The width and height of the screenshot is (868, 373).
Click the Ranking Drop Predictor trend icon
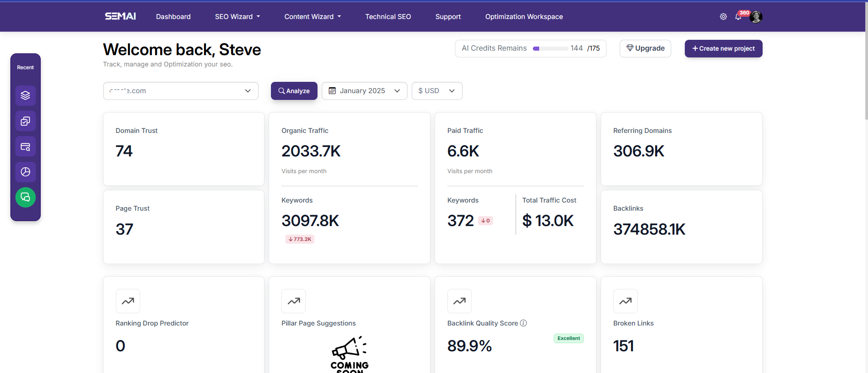coord(128,301)
